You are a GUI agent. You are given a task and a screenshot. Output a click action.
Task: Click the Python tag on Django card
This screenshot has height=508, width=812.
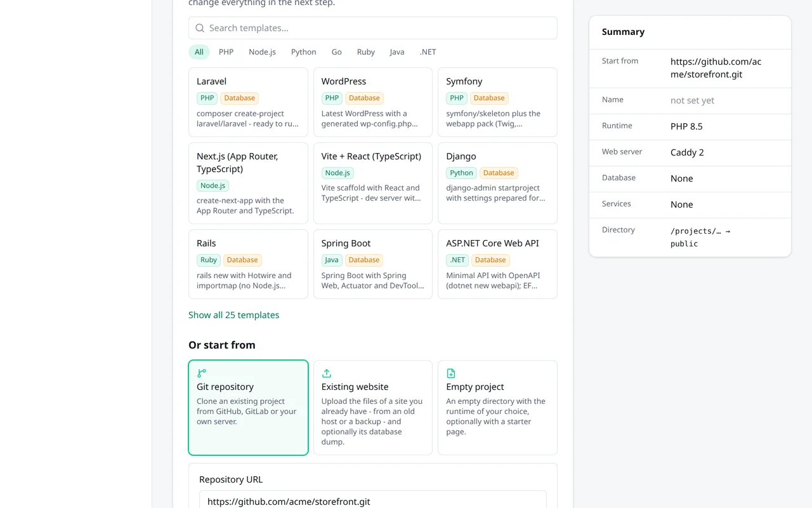pos(461,173)
